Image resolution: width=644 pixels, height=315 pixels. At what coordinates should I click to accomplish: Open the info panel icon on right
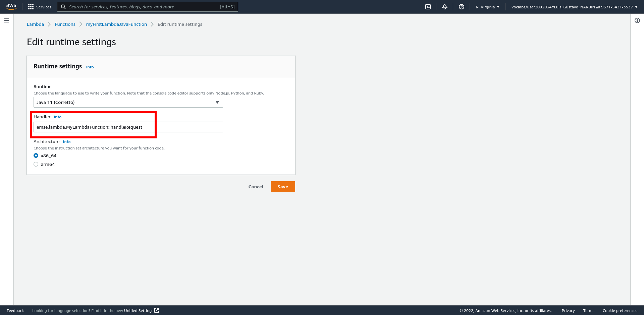[637, 20]
